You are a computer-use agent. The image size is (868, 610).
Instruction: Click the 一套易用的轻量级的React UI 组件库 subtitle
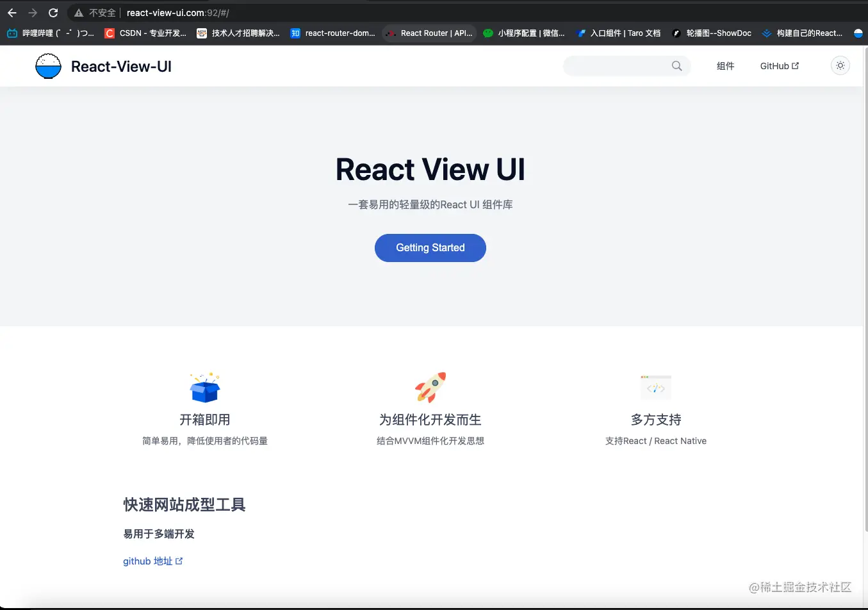(430, 204)
